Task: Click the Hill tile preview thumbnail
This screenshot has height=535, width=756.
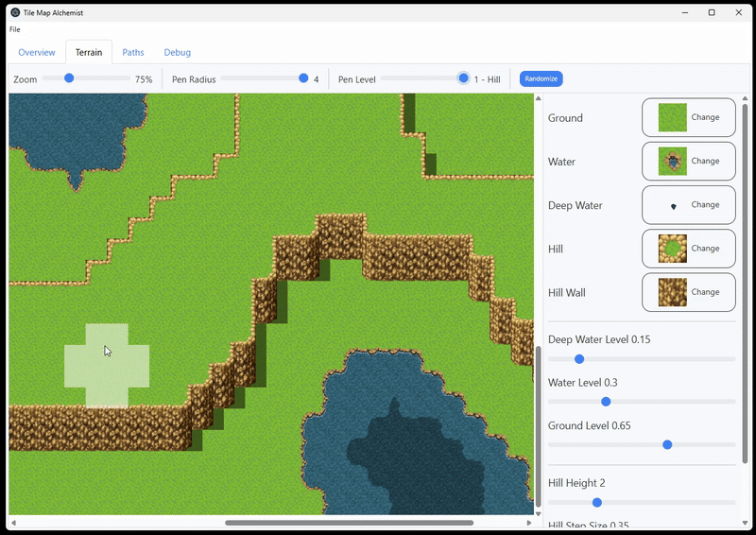Action: pos(672,249)
